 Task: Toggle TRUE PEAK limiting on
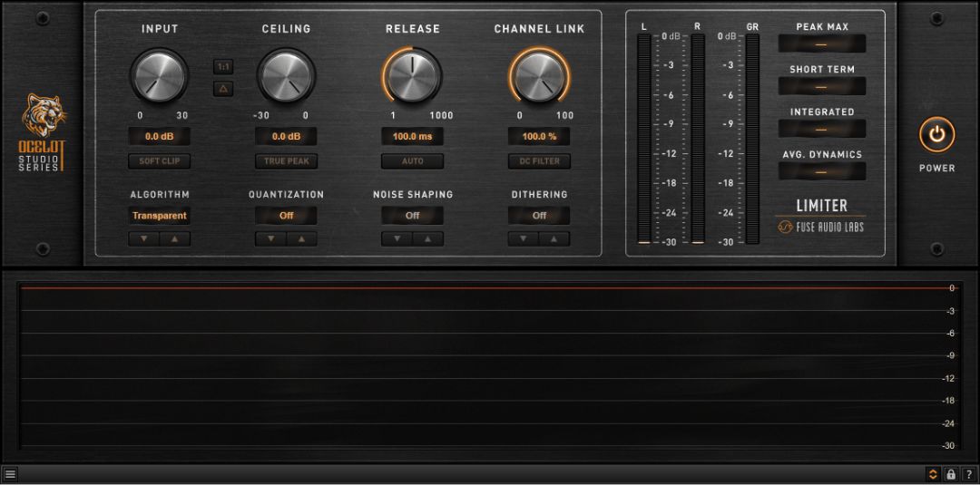click(286, 161)
